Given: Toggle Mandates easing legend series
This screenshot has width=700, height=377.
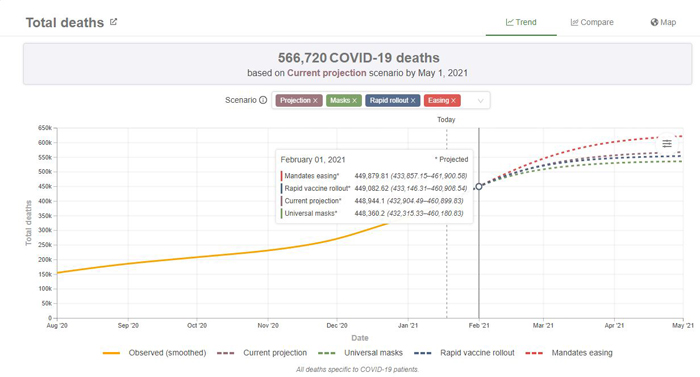Looking at the screenshot, I should pyautogui.click(x=569, y=353).
